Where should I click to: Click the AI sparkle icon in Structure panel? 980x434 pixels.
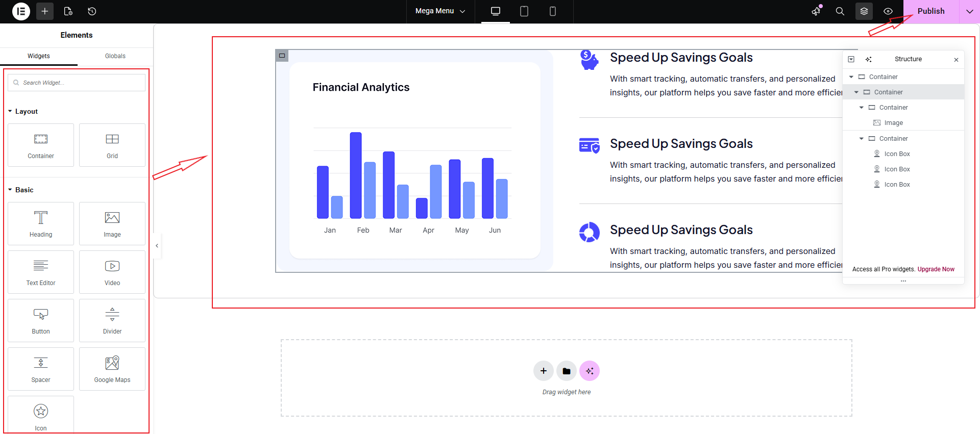pyautogui.click(x=869, y=59)
